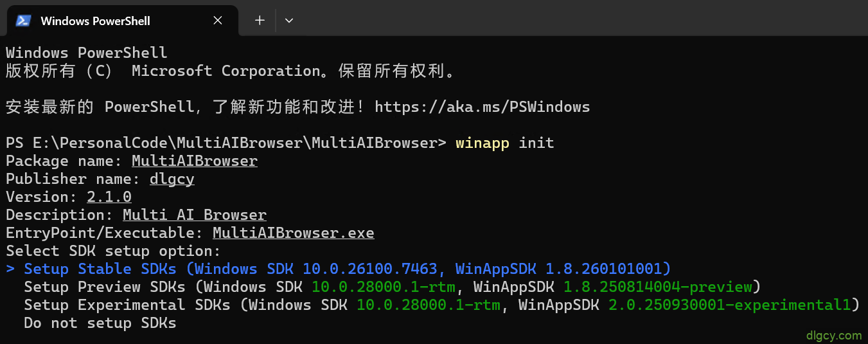Open the aka.ms/PSWindows link
Screen dimensions: 868x344
(482, 107)
